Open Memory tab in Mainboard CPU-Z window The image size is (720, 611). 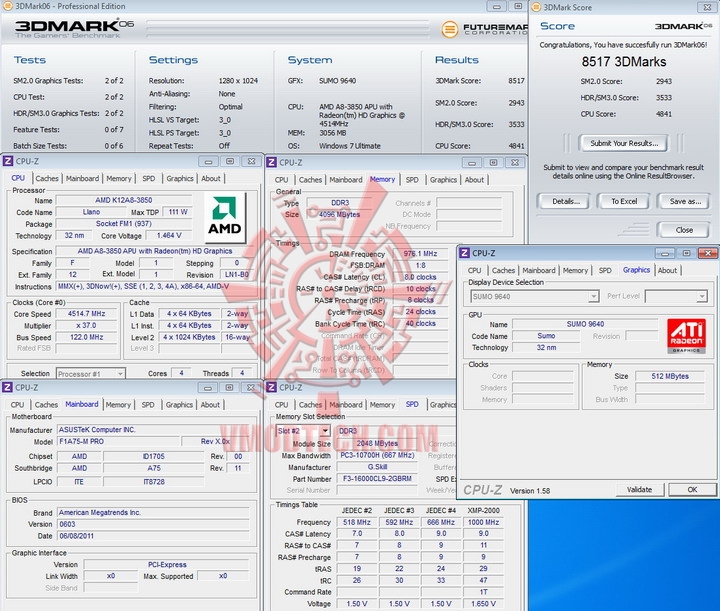pyautogui.click(x=118, y=405)
